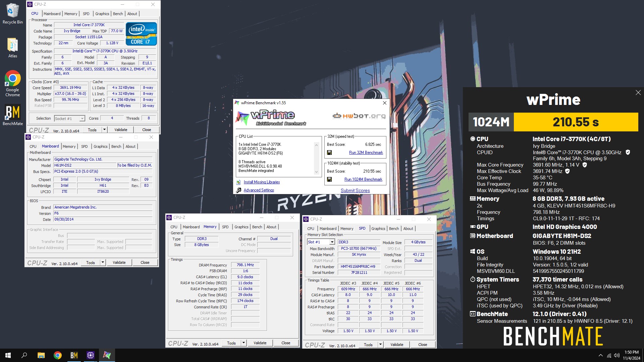The image size is (644, 362).
Task: Close the BenchMate result panel
Action: 638,93
